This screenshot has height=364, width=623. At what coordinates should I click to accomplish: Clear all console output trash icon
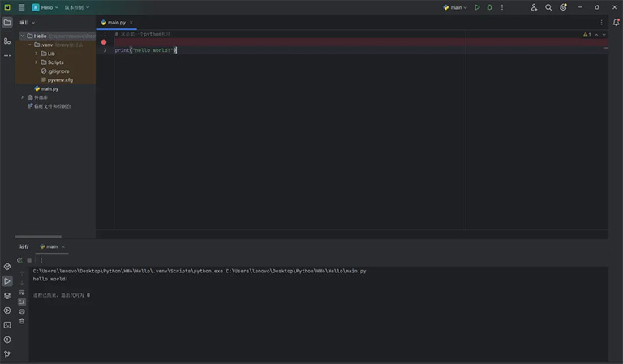[x=22, y=321]
